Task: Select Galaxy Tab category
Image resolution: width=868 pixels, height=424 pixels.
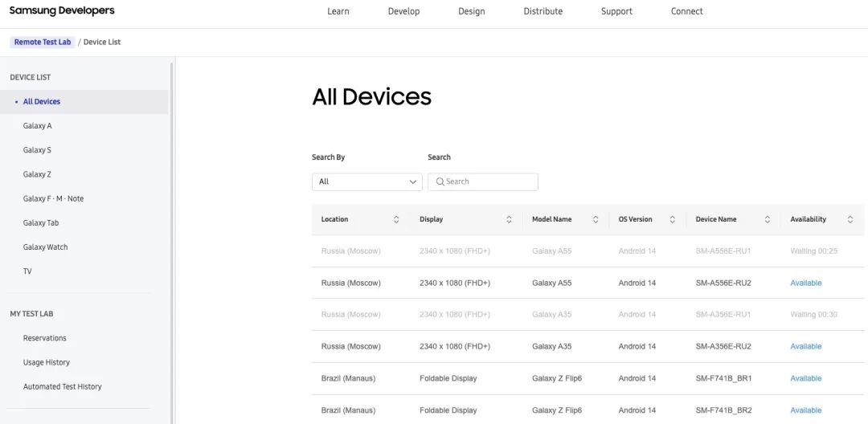Action: coord(41,223)
